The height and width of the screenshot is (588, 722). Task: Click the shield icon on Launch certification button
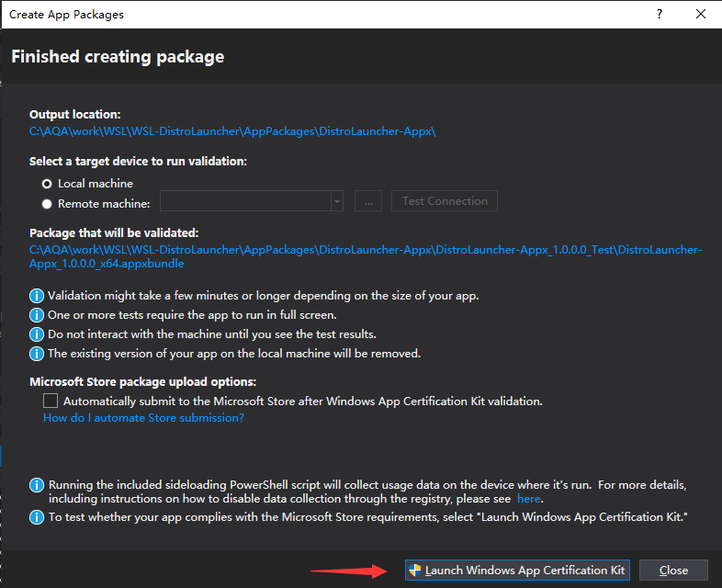(x=414, y=570)
